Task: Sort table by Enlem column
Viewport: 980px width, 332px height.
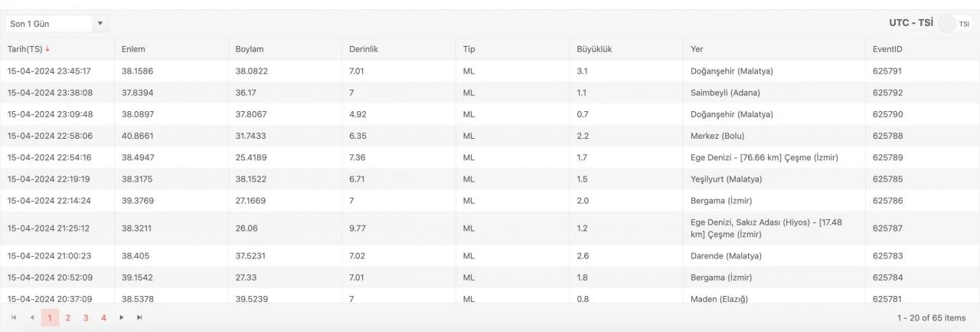Action: (x=133, y=49)
